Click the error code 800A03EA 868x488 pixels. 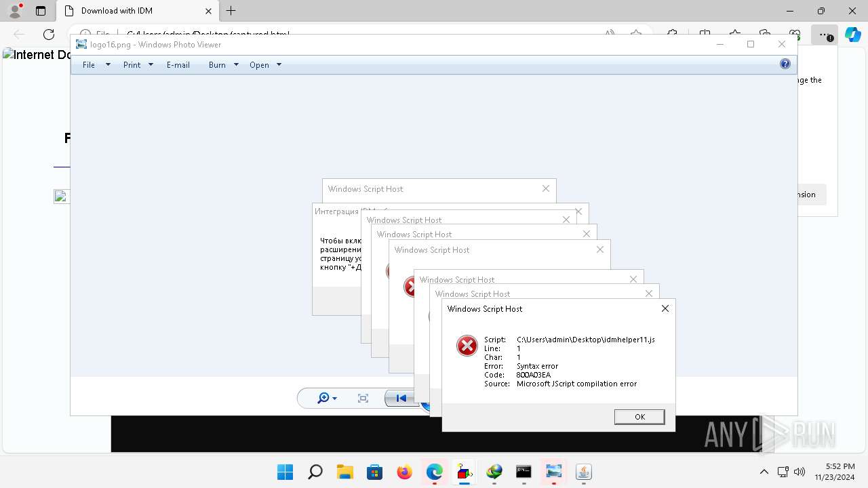534,375
